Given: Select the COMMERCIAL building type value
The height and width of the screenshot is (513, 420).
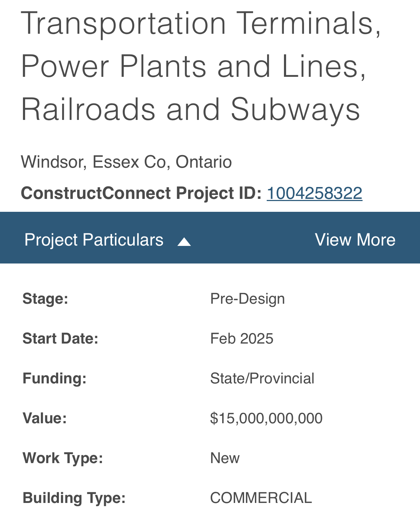Looking at the screenshot, I should click(x=261, y=498).
